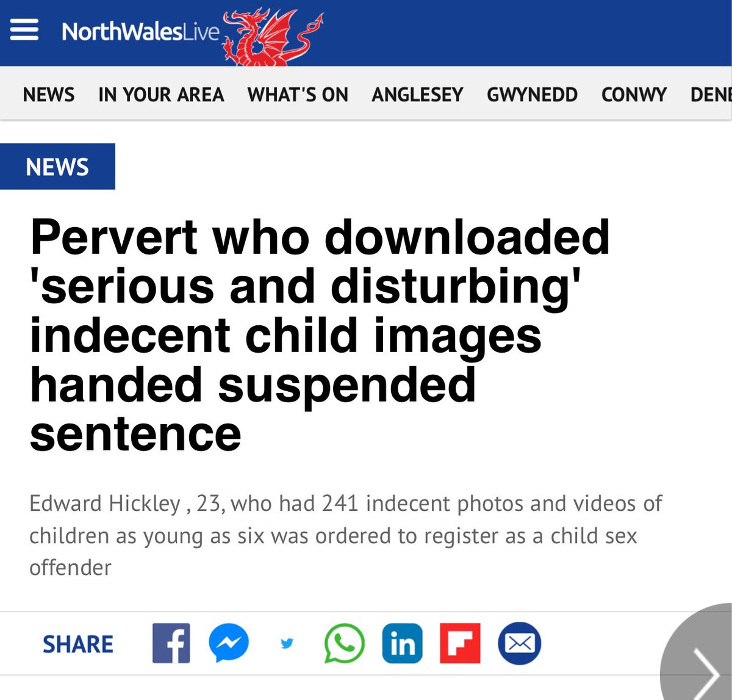The height and width of the screenshot is (700, 732).
Task: Select the ANGLESEY tab
Action: coord(417,95)
